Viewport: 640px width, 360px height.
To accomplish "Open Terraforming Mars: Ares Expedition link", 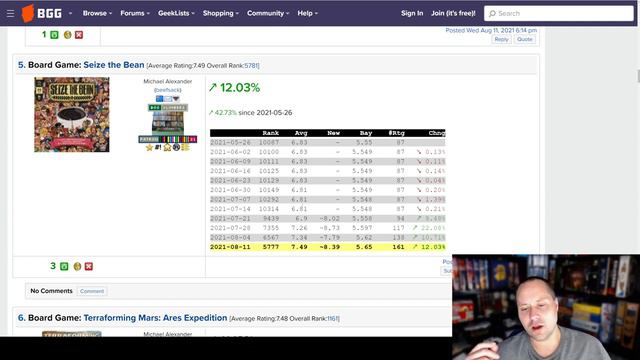I will point(155,318).
